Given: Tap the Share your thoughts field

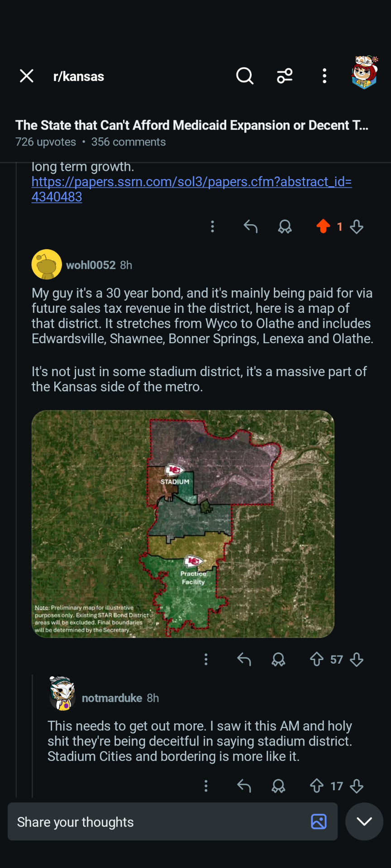Looking at the screenshot, I should pos(158,822).
